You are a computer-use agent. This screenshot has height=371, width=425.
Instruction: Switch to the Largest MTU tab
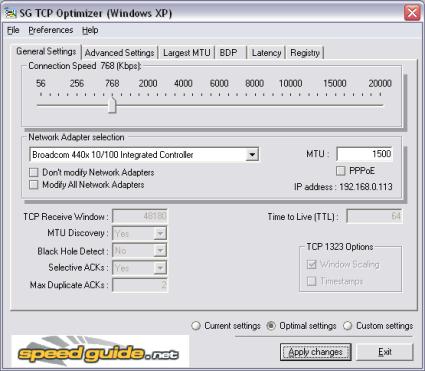point(187,53)
